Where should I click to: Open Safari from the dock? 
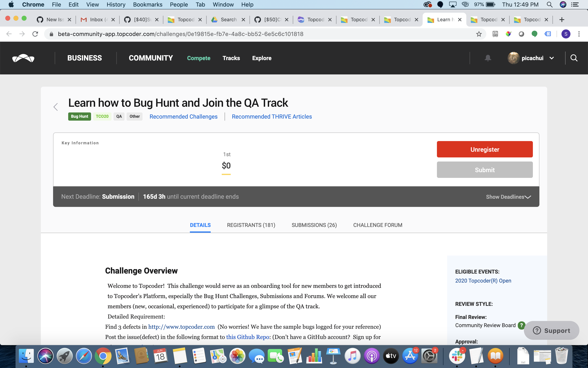coord(84,356)
